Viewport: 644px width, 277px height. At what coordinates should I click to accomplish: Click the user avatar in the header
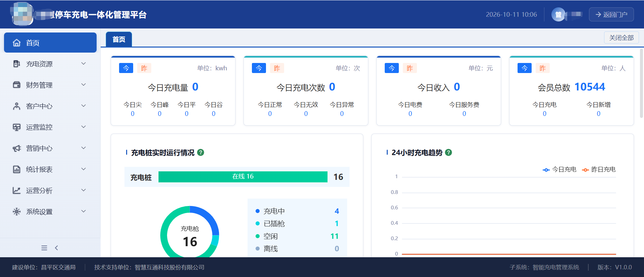point(558,14)
